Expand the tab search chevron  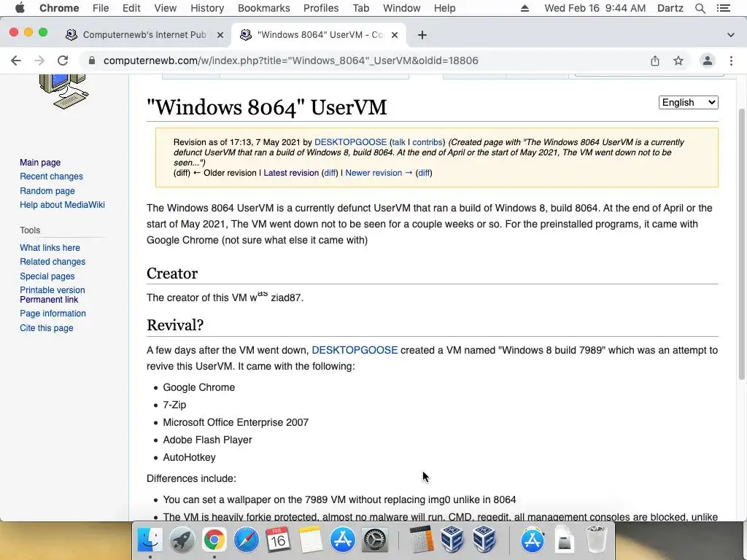pos(731,35)
